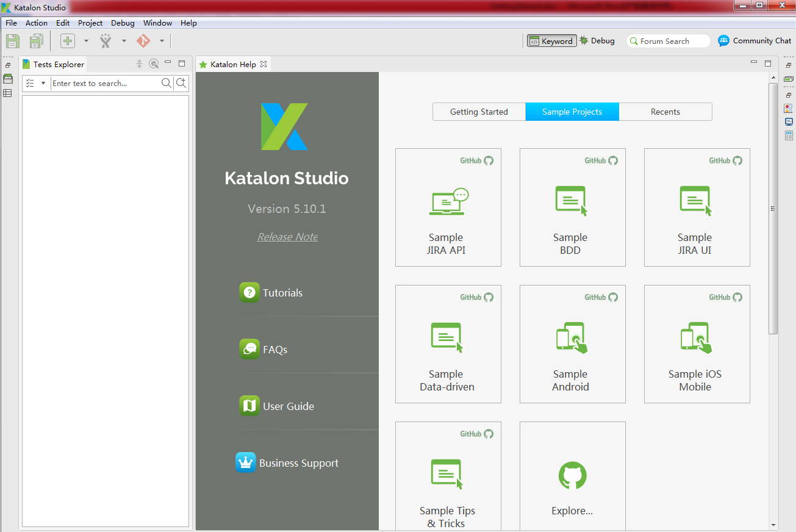This screenshot has height=532, width=796.
Task: Open the dropdown arrow beside the New icon
Action: [86, 41]
